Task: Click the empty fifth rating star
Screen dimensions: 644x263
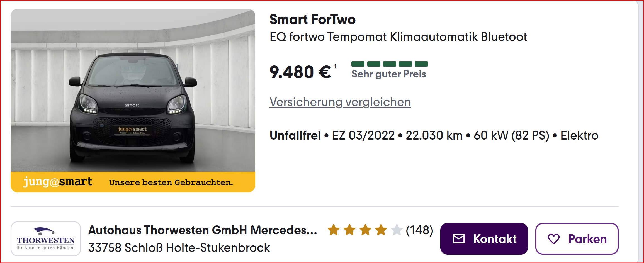Action: coord(397,230)
